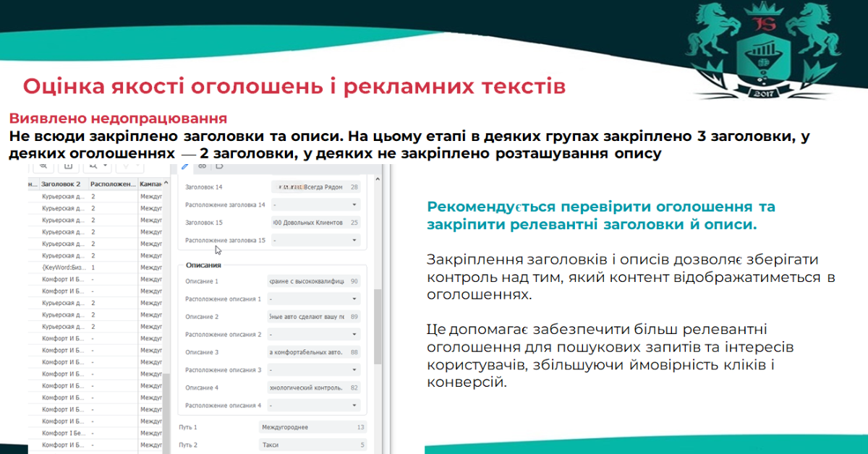This screenshot has width=868, height=454.
Task: Click the Кампан column sort arrow
Action: click(166, 182)
